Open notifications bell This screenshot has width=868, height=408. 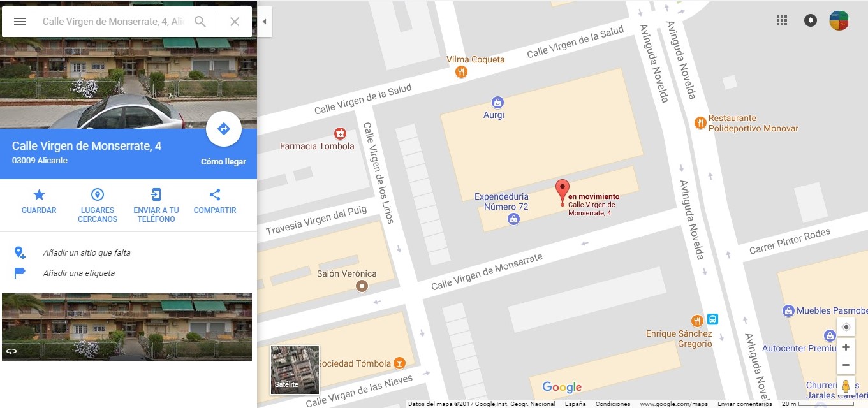pyautogui.click(x=811, y=21)
